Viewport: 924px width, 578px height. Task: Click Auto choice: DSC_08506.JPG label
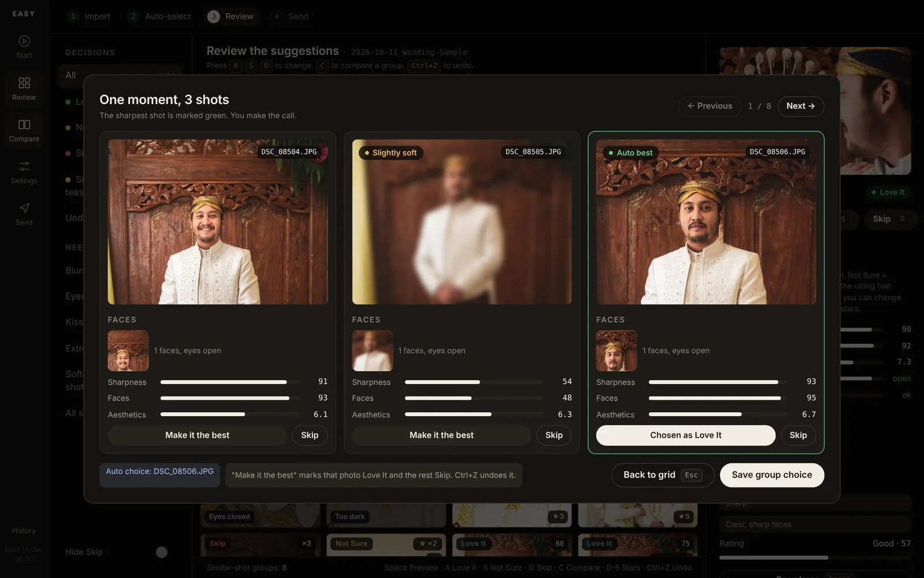point(159,475)
